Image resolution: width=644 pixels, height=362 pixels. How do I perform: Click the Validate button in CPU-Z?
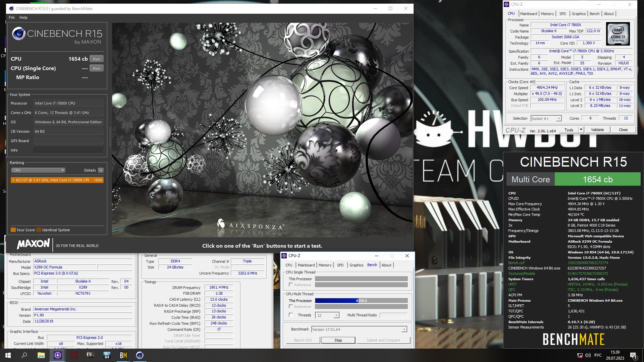(597, 130)
